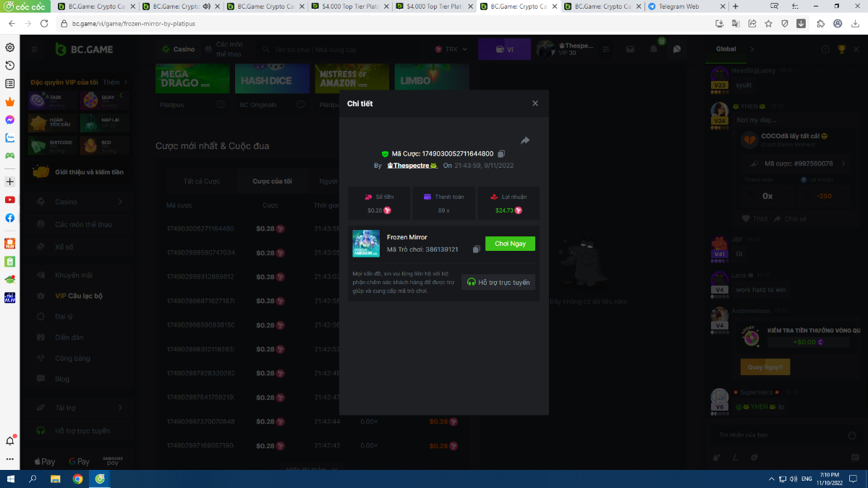868x488 pixels.
Task: Open Thespectre player profile link
Action: tap(412, 166)
